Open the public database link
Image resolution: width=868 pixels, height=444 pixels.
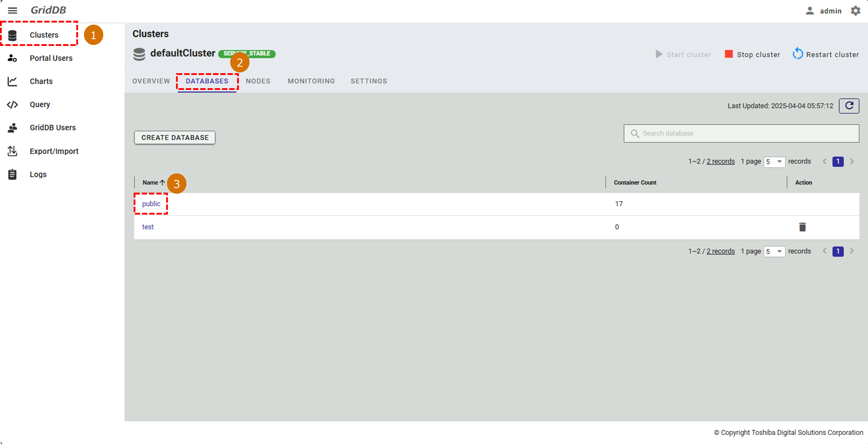(151, 204)
